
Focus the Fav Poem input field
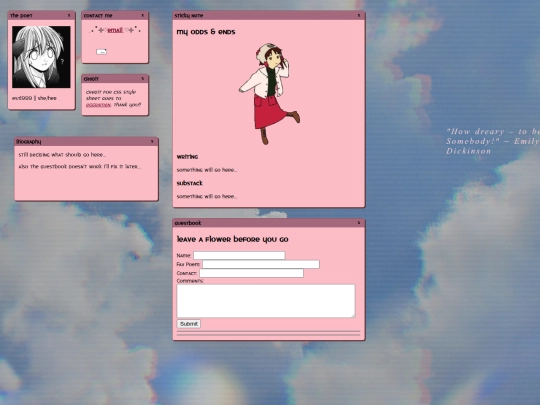[261, 264]
